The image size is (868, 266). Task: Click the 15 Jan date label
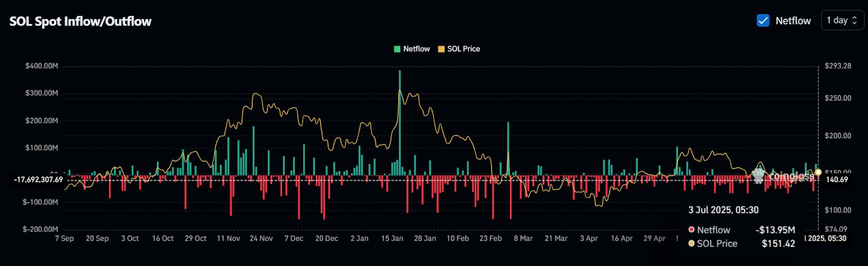392,238
